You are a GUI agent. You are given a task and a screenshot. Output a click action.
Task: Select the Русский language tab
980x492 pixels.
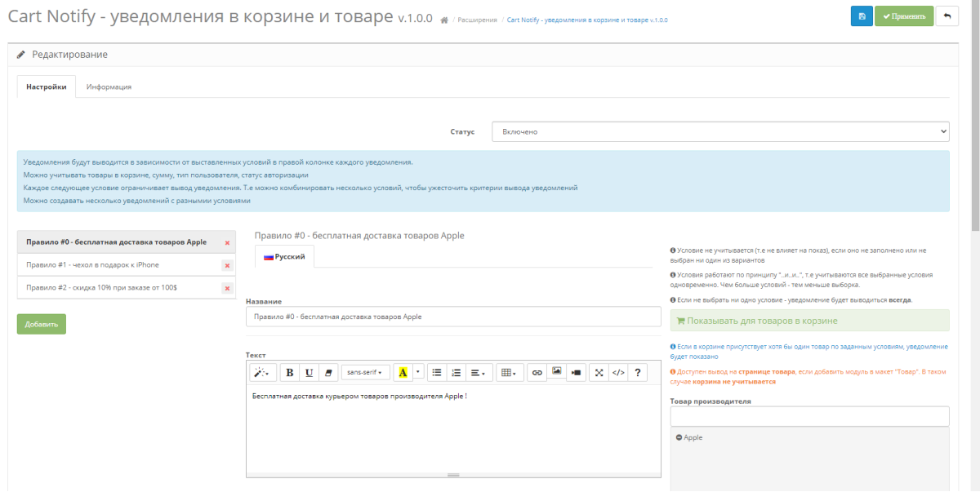click(x=284, y=256)
